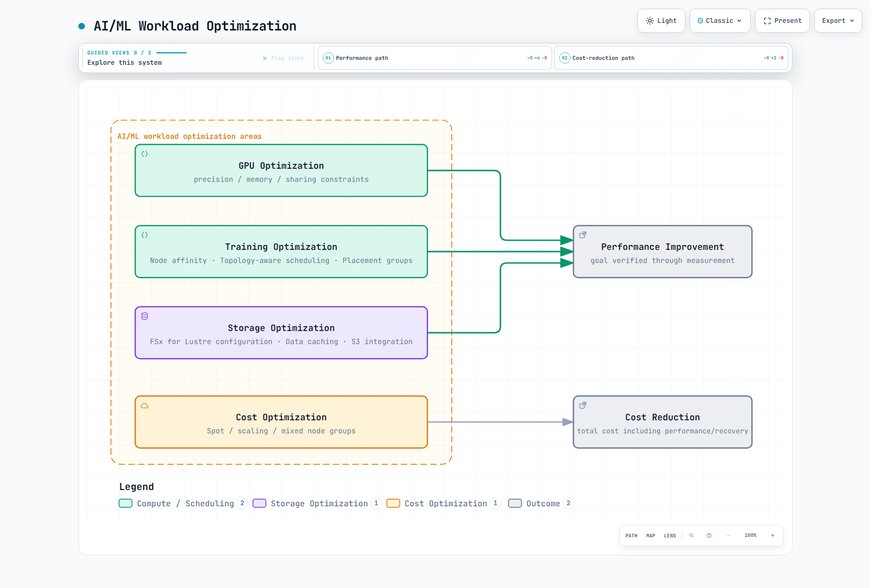Click the 01 step badge of Performance path
The height and width of the screenshot is (588, 871).
pyautogui.click(x=328, y=58)
